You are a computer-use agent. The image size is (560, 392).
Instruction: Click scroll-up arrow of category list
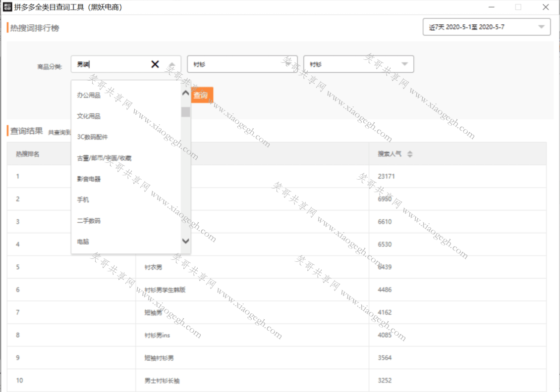[x=185, y=93]
